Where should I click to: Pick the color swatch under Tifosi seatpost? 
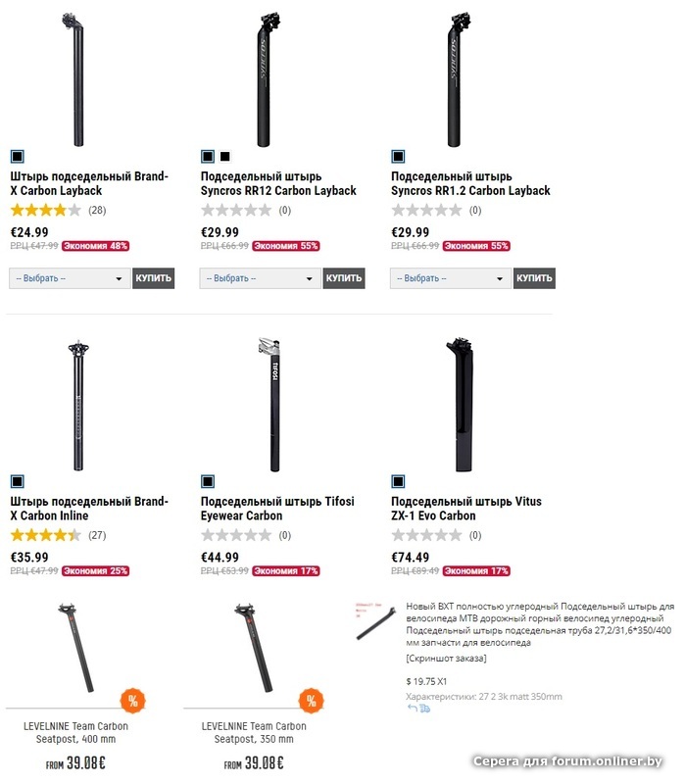tap(207, 481)
